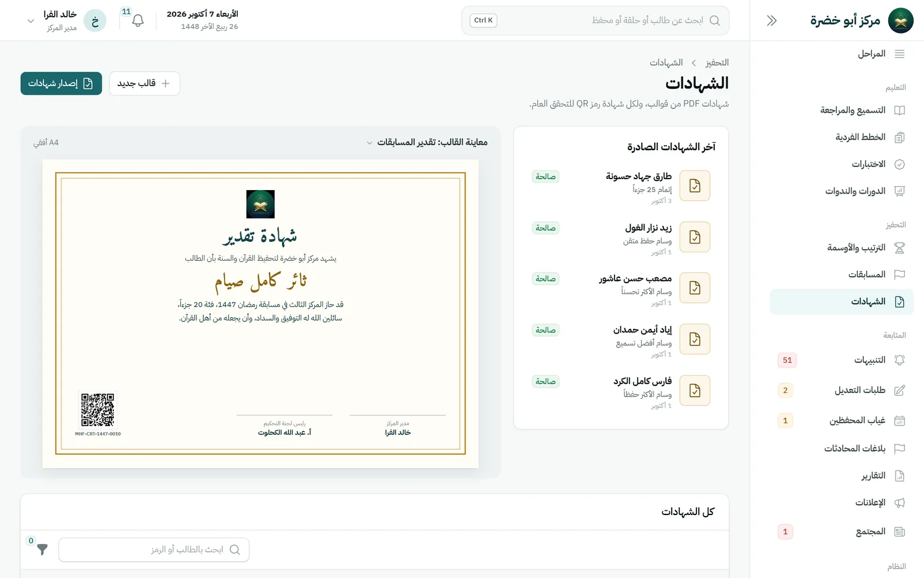Screen dimensions: 924x578
Task: Open certificate icon for طارق جهاد حسونة
Action: [695, 186]
